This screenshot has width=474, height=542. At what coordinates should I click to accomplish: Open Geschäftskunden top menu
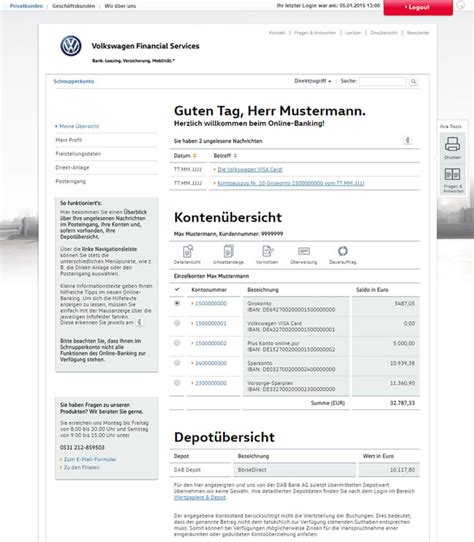click(73, 6)
